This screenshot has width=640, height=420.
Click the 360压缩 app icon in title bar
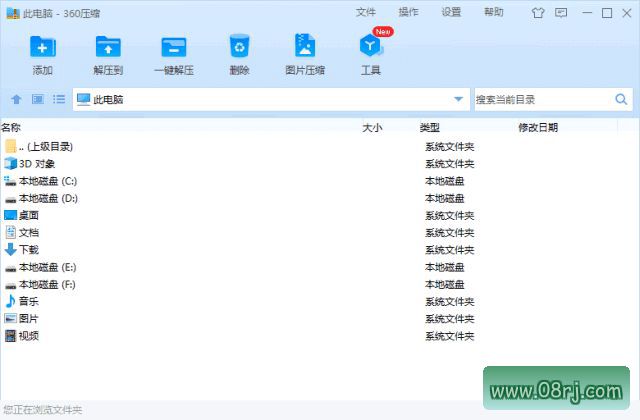click(13, 13)
